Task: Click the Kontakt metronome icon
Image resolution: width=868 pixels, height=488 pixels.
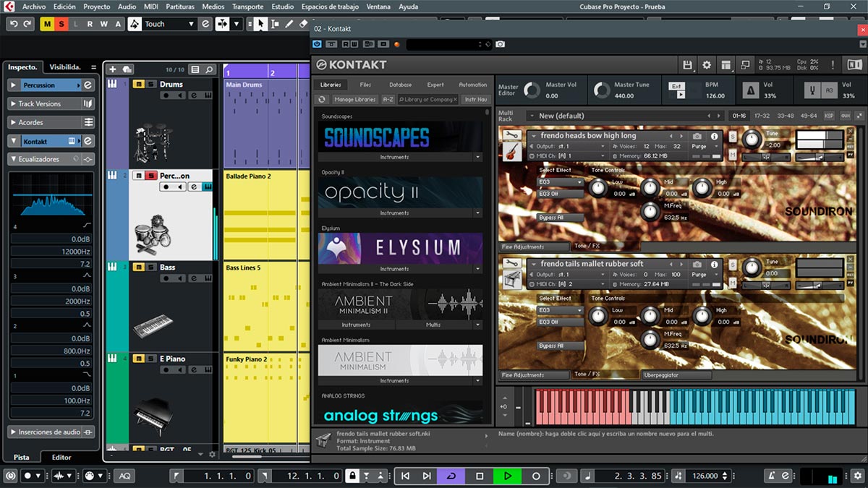Action: pyautogui.click(x=749, y=89)
